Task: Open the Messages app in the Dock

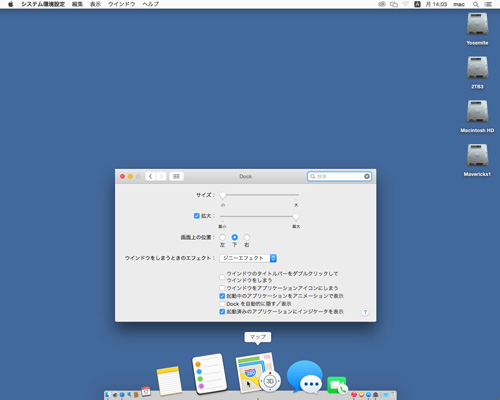Action: (305, 377)
